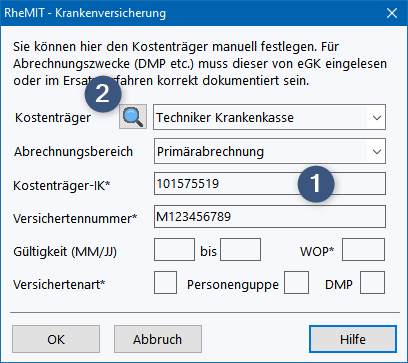Screen dimensions: 408x363
Task: Focus the Versichertennummer field M123456789
Action: 270,217
